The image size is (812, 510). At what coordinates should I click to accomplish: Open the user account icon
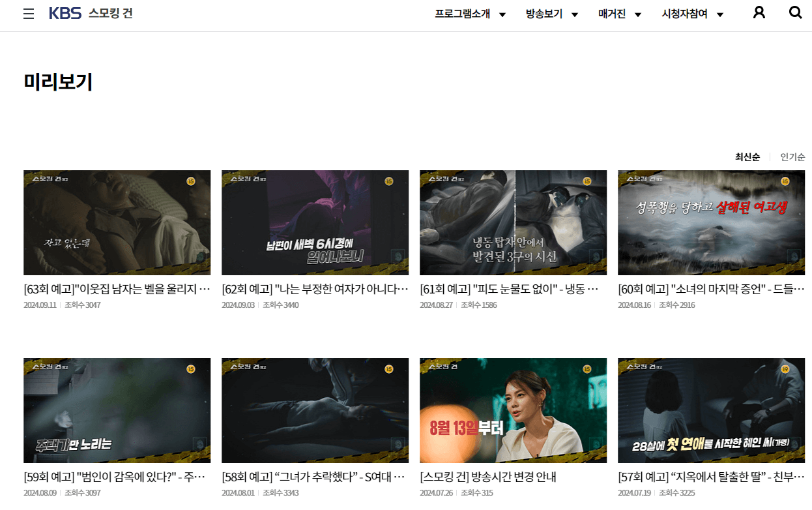click(759, 12)
